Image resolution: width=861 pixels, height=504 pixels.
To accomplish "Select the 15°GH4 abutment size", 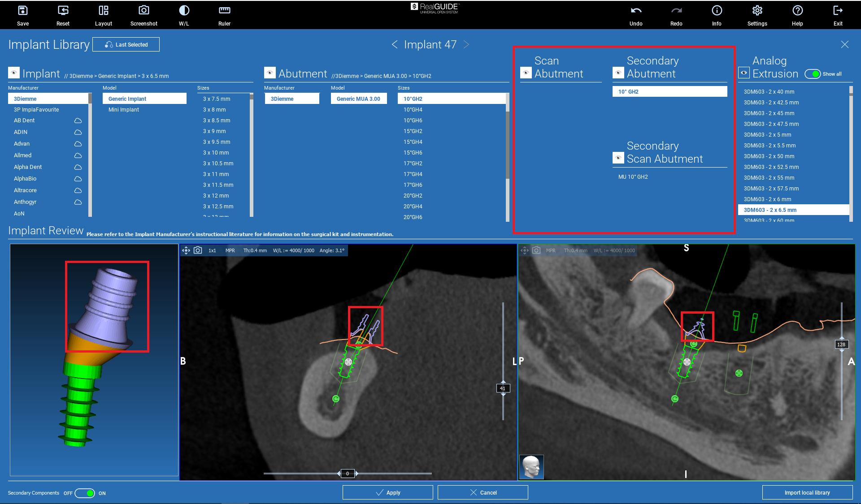I will coord(413,142).
